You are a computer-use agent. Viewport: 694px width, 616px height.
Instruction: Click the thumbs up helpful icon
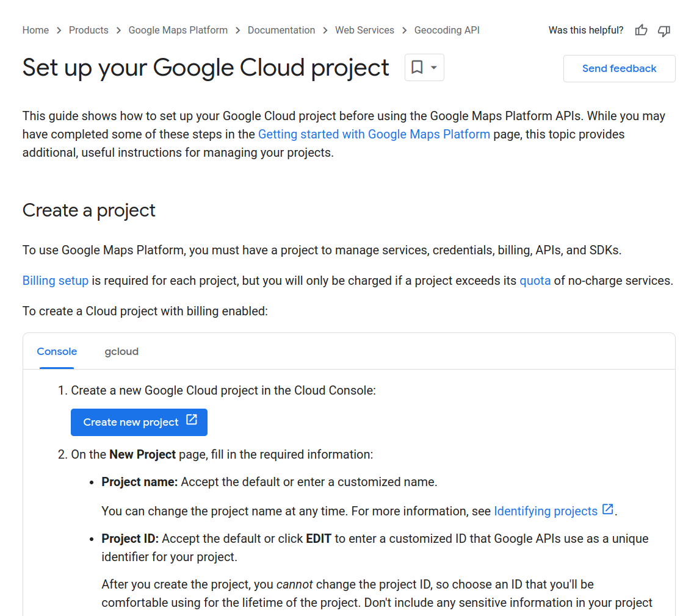coord(641,30)
